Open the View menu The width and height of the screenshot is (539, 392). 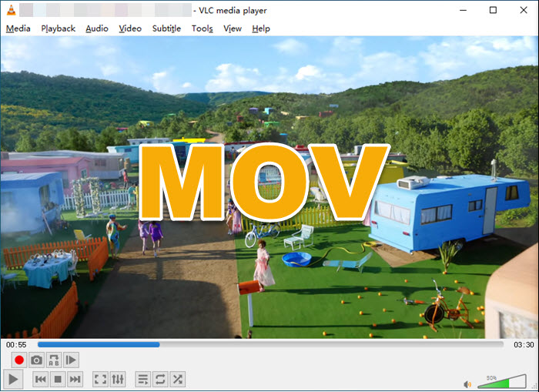pyautogui.click(x=233, y=28)
